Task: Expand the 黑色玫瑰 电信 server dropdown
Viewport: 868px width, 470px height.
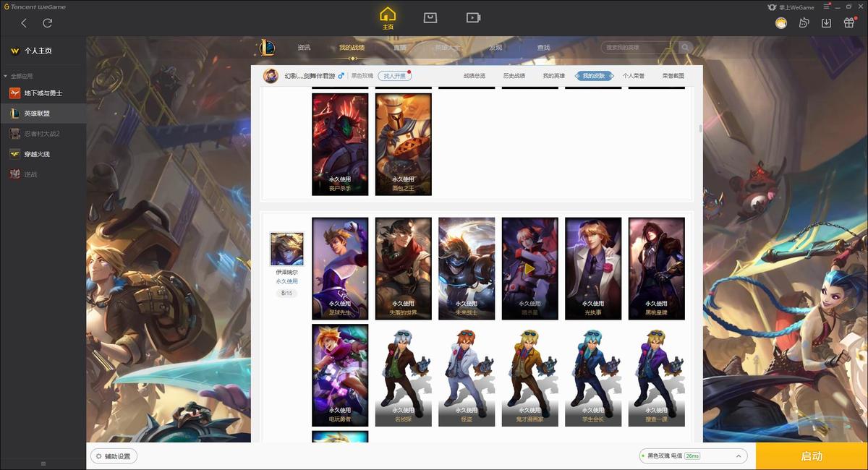Action: [x=693, y=456]
